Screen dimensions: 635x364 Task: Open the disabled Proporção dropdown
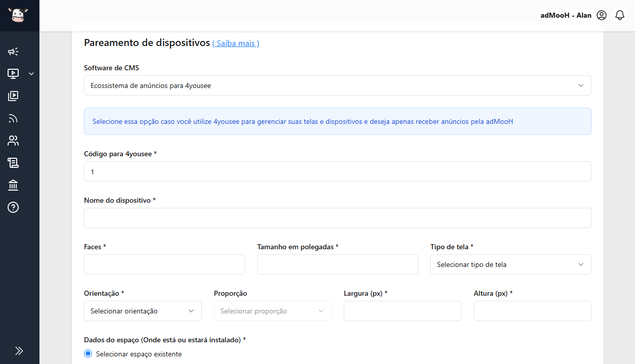click(273, 311)
